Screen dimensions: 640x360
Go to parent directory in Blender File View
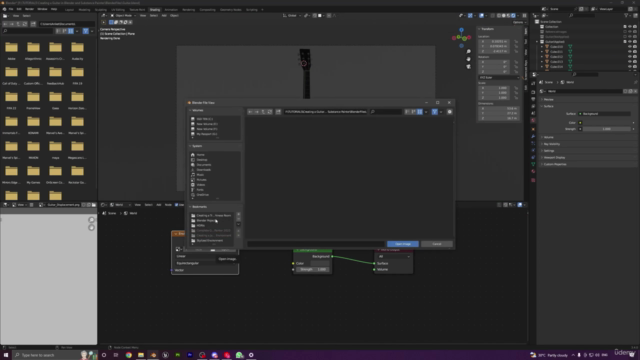pos(263,112)
